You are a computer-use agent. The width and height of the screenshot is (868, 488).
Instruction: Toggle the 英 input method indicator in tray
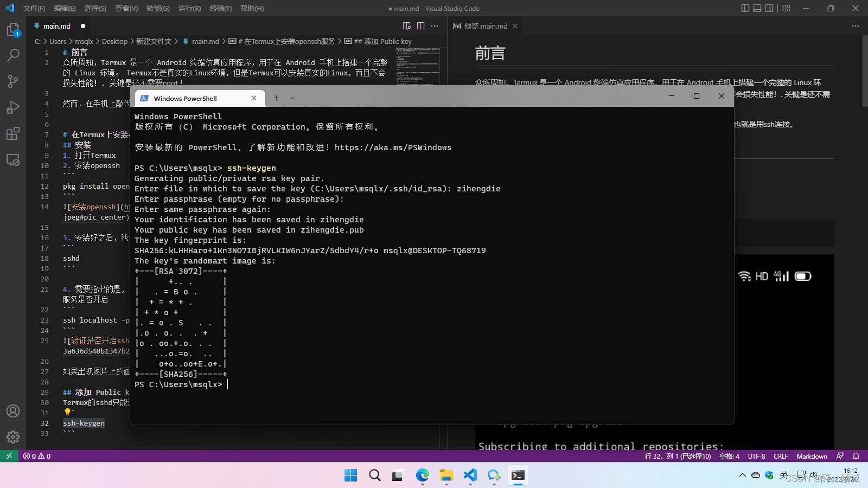(783, 475)
